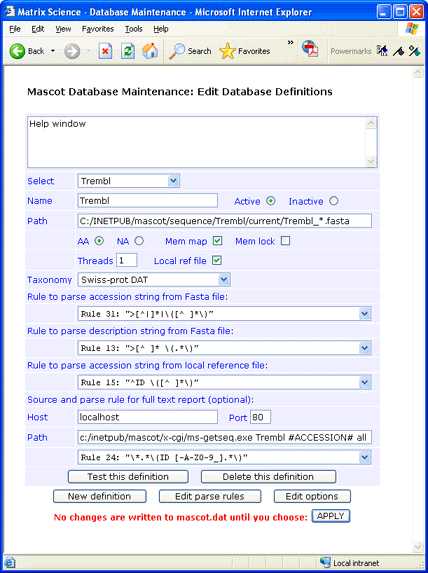Image resolution: width=428 pixels, height=573 pixels.
Task: Open the Search magnifier toolbar button
Action: click(190, 51)
